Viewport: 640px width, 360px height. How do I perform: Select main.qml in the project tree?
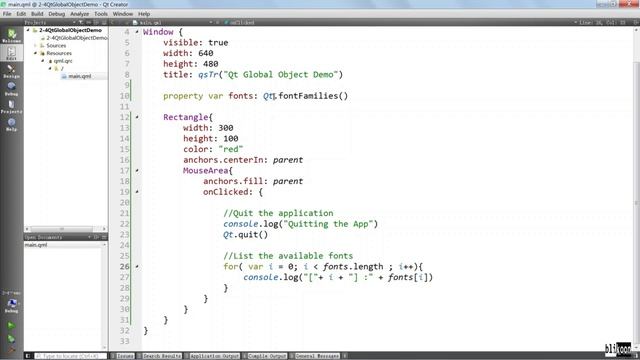(x=80, y=76)
